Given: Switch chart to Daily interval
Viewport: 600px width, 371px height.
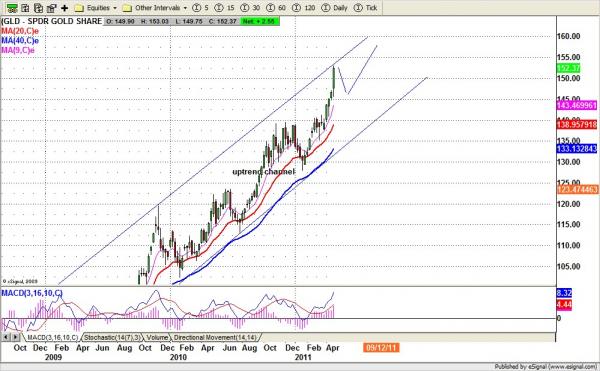Looking at the screenshot, I should click(x=334, y=8).
